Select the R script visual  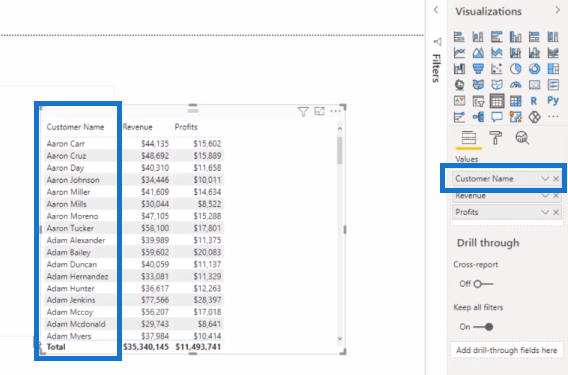tap(534, 101)
